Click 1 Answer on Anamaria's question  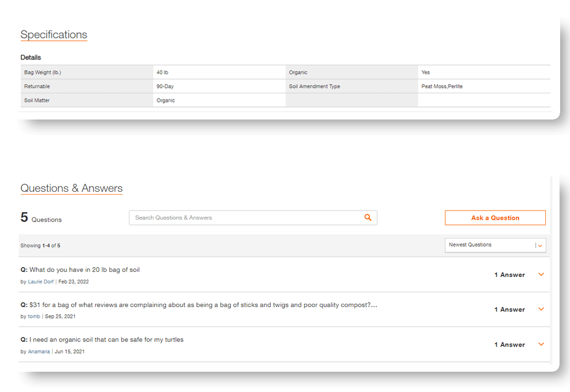pyautogui.click(x=510, y=345)
